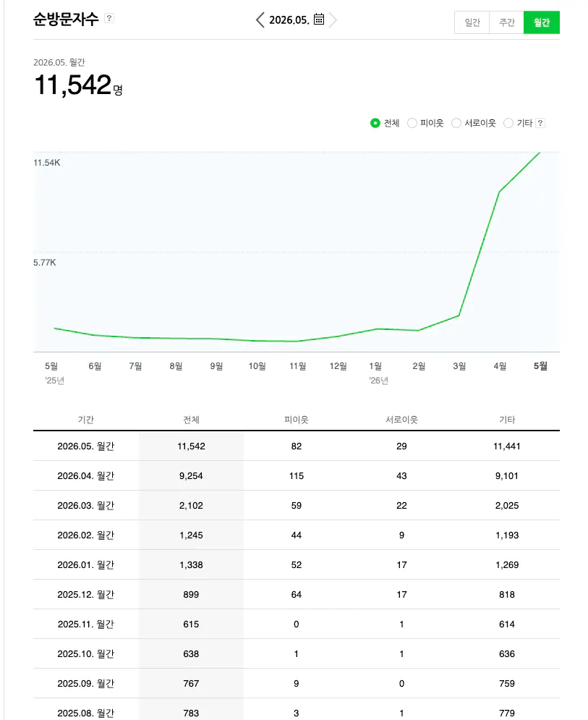
Task: Click total value 2,102 in table
Action: [x=191, y=506]
